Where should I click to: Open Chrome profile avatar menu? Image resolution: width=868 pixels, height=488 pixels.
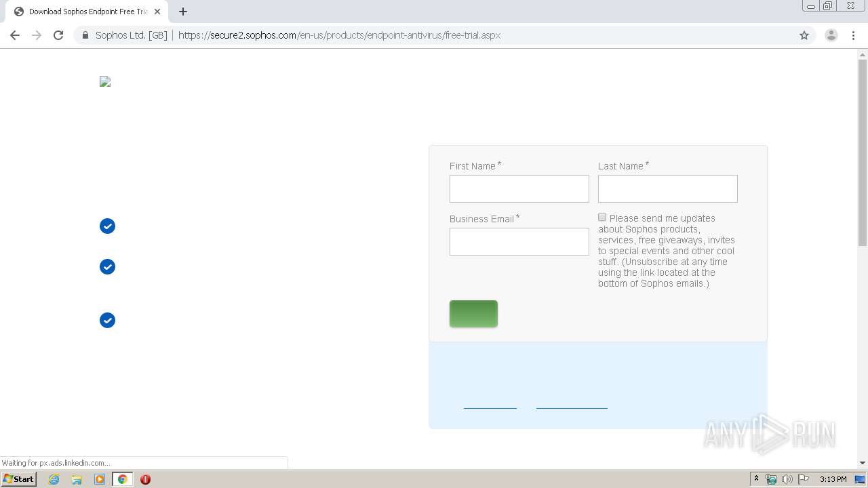click(831, 35)
